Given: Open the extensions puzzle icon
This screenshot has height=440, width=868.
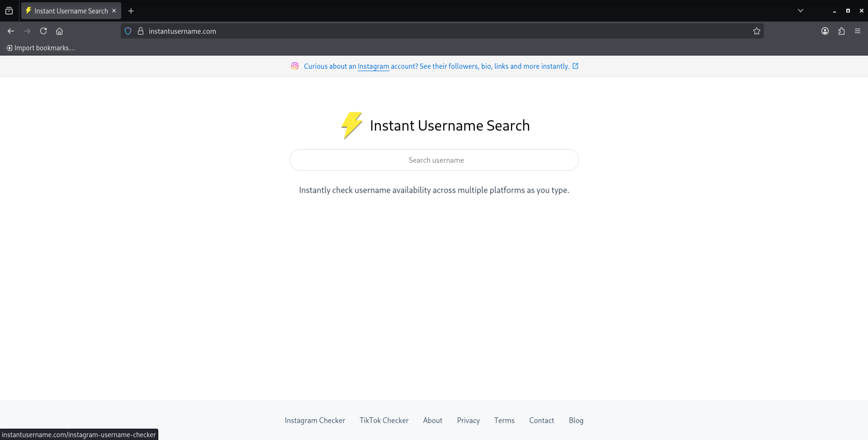Looking at the screenshot, I should tap(841, 31).
